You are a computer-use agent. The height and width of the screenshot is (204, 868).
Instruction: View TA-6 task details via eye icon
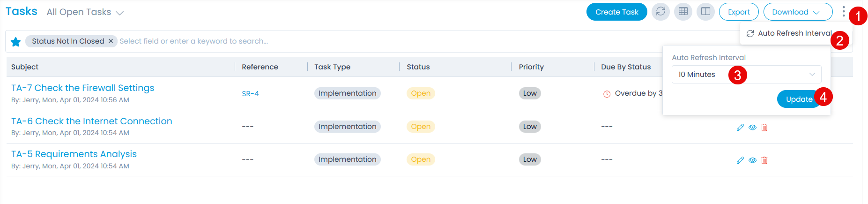tap(752, 128)
